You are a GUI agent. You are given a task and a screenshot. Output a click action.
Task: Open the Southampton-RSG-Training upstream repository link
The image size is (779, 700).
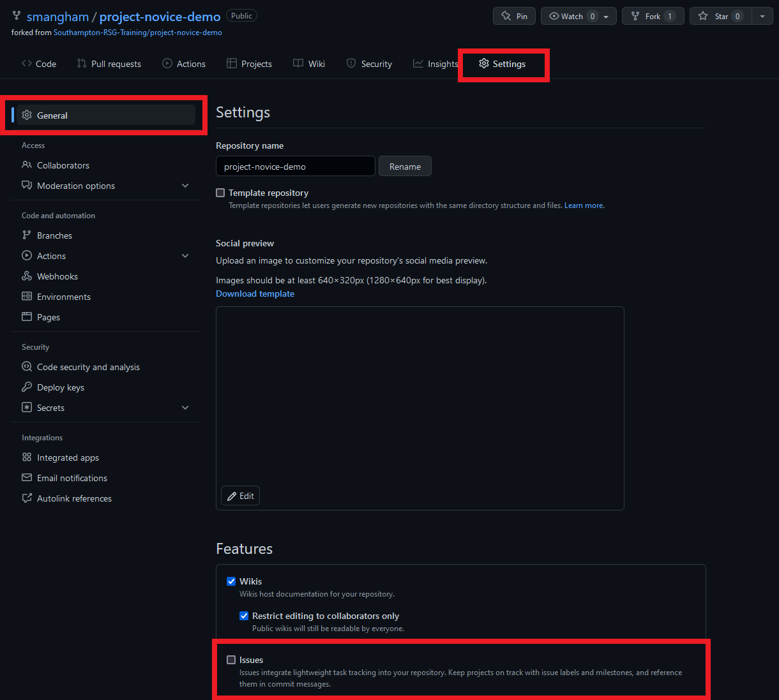click(x=138, y=33)
